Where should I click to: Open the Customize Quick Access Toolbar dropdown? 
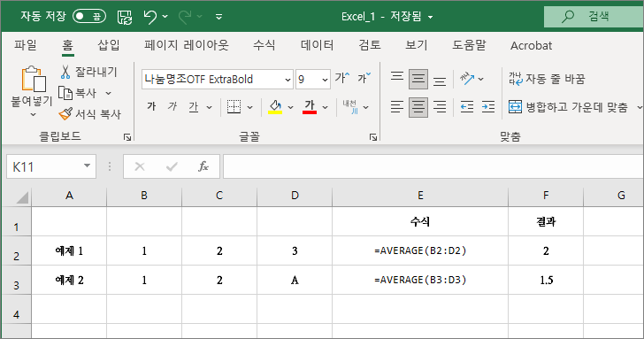coord(218,17)
